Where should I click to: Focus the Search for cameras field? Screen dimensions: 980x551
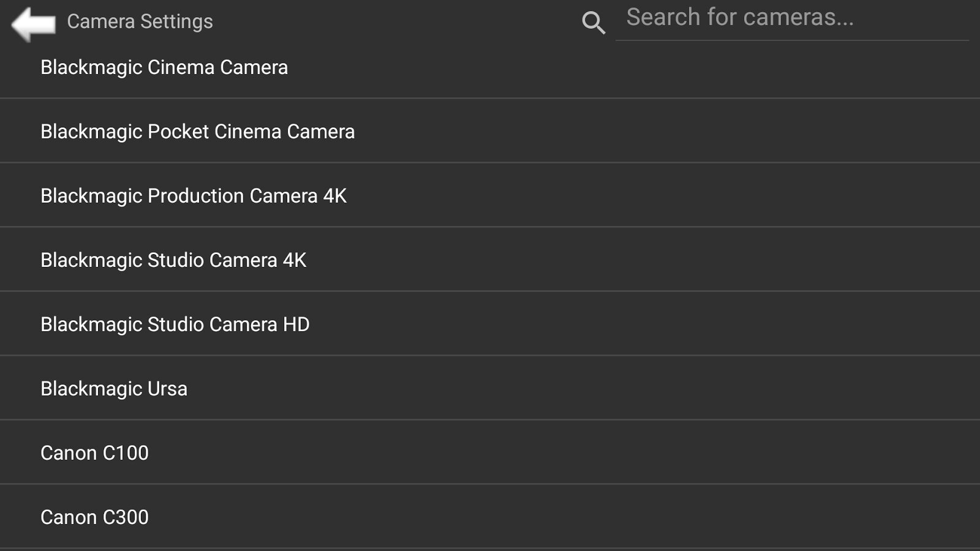click(x=790, y=18)
